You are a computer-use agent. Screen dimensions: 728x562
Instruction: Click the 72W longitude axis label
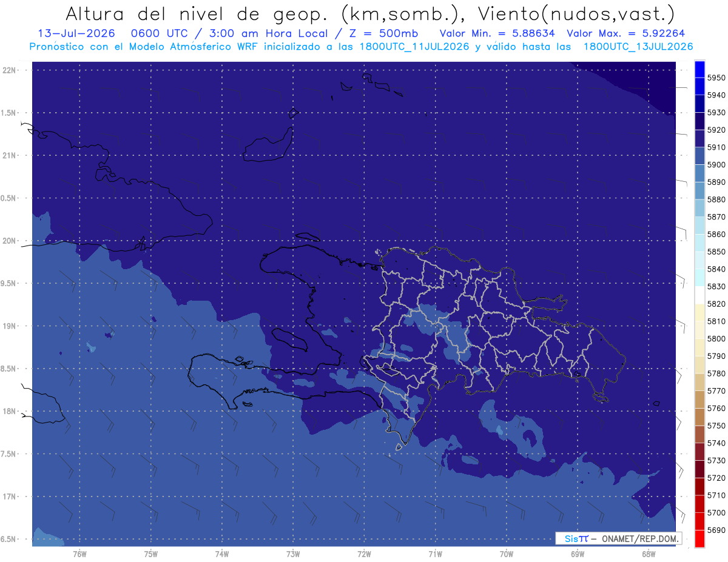tap(364, 554)
